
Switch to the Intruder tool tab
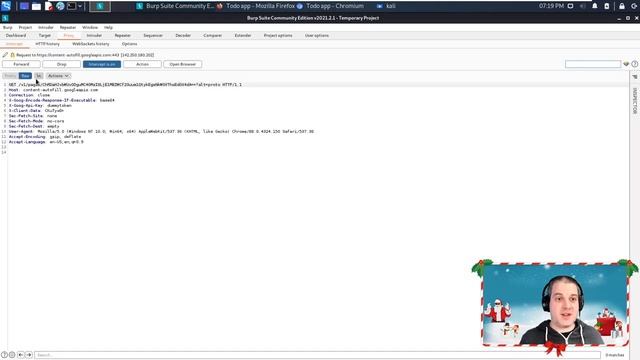point(94,36)
